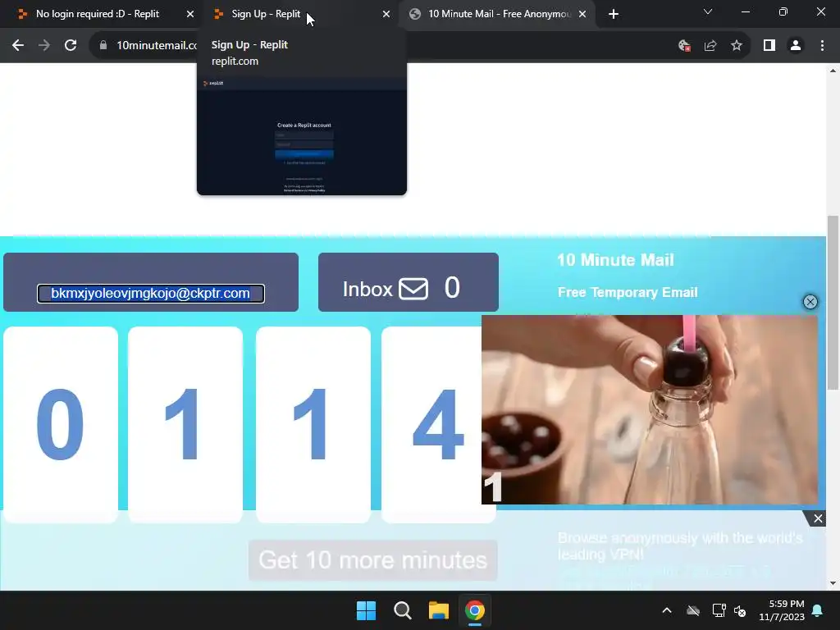Go forward to the next page

click(44, 46)
